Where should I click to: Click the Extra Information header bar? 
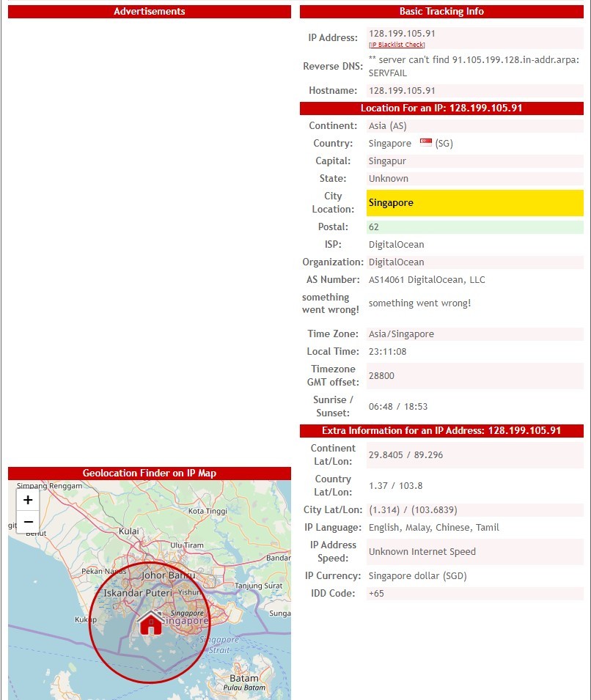click(x=441, y=431)
